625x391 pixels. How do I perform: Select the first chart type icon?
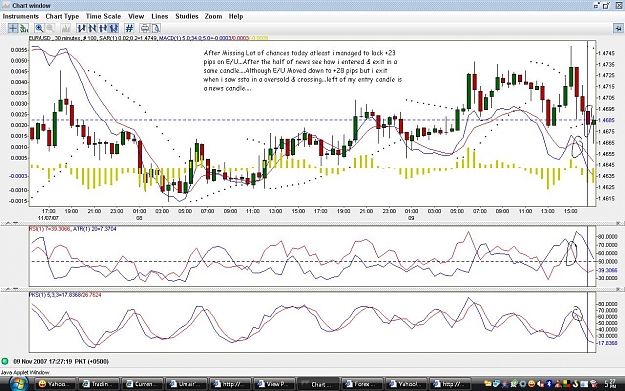tap(82, 28)
